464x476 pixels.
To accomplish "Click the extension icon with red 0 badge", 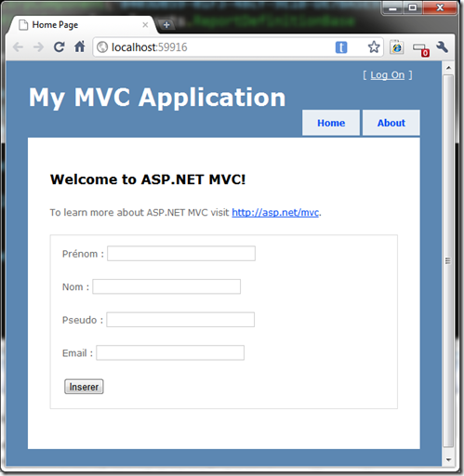I will [x=421, y=49].
